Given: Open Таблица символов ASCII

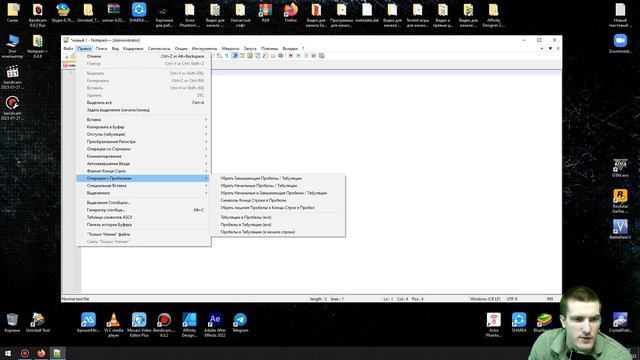Looking at the screenshot, I should pyautogui.click(x=144, y=217).
